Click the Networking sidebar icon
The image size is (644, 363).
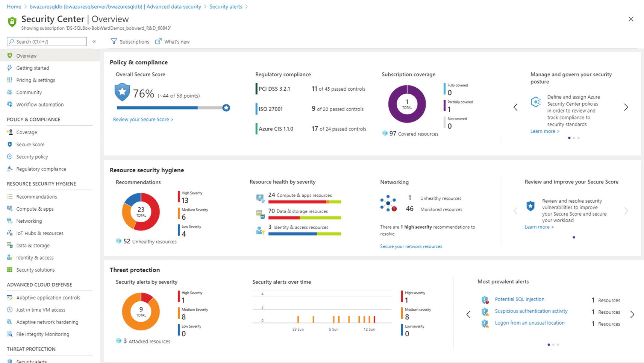click(x=10, y=221)
